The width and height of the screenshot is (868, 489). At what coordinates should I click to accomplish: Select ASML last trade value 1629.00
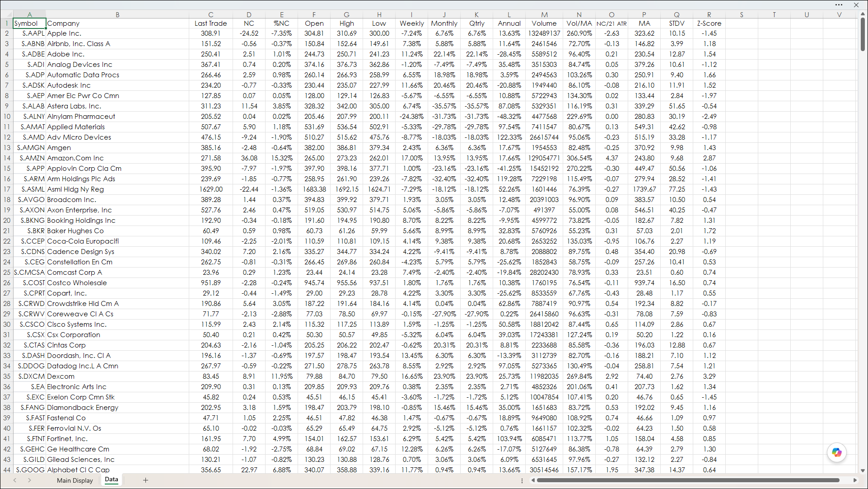click(x=211, y=189)
